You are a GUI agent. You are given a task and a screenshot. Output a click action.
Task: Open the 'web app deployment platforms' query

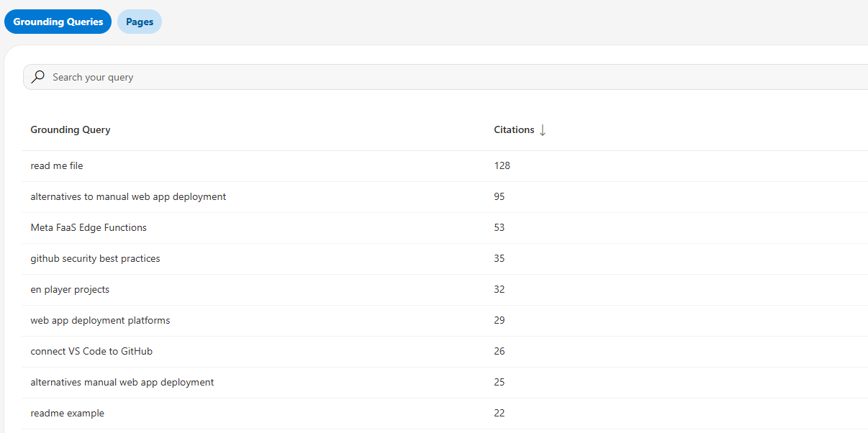100,320
